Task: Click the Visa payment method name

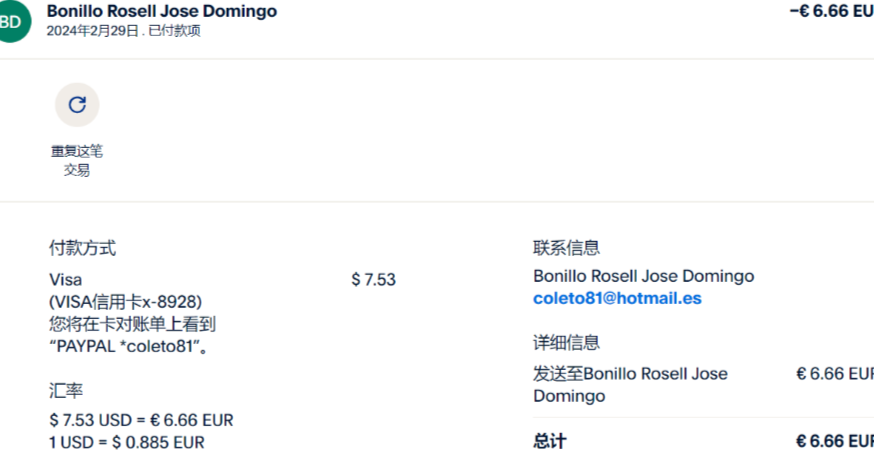Action: pos(65,280)
